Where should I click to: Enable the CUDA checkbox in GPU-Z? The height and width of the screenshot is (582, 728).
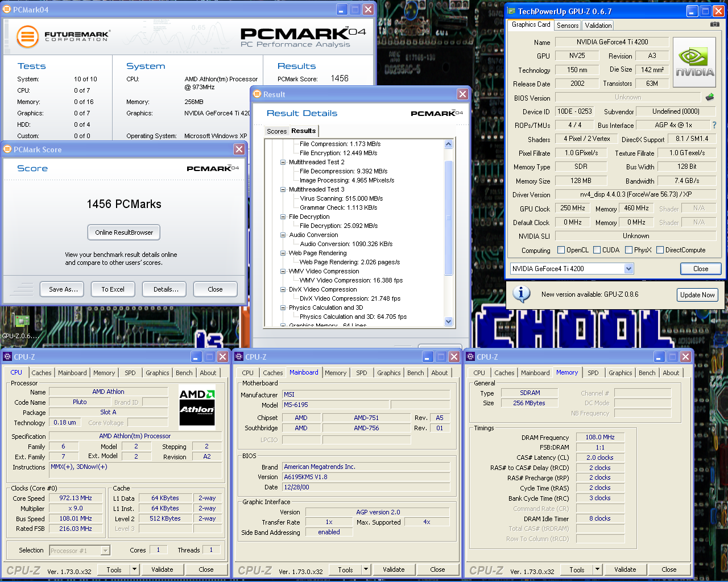pos(597,250)
